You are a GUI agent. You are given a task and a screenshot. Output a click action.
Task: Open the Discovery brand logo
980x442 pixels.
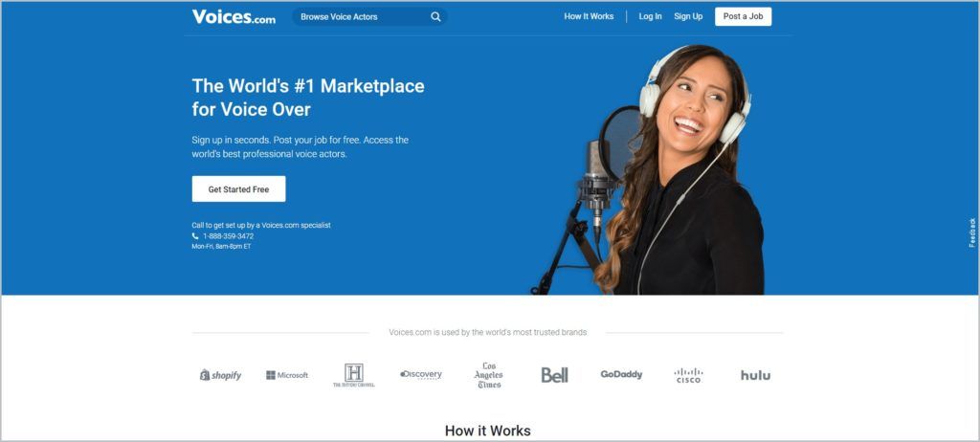[421, 374]
